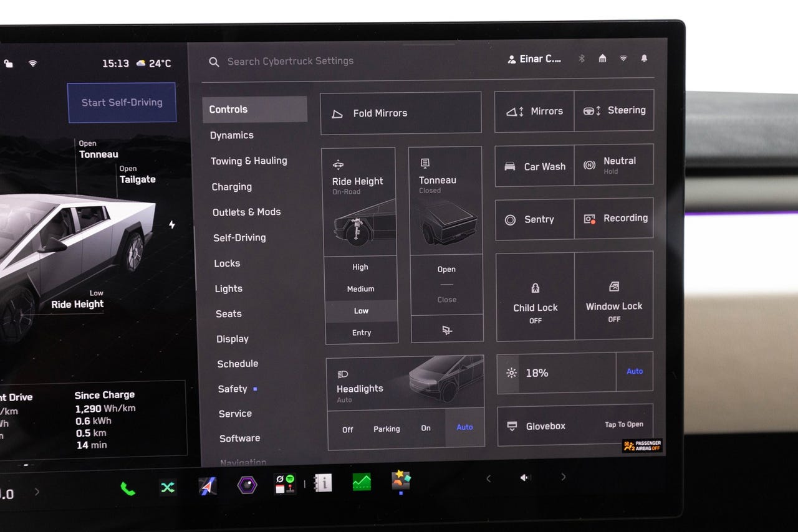
Task: Toggle Window Lock currently OFF
Action: (614, 296)
